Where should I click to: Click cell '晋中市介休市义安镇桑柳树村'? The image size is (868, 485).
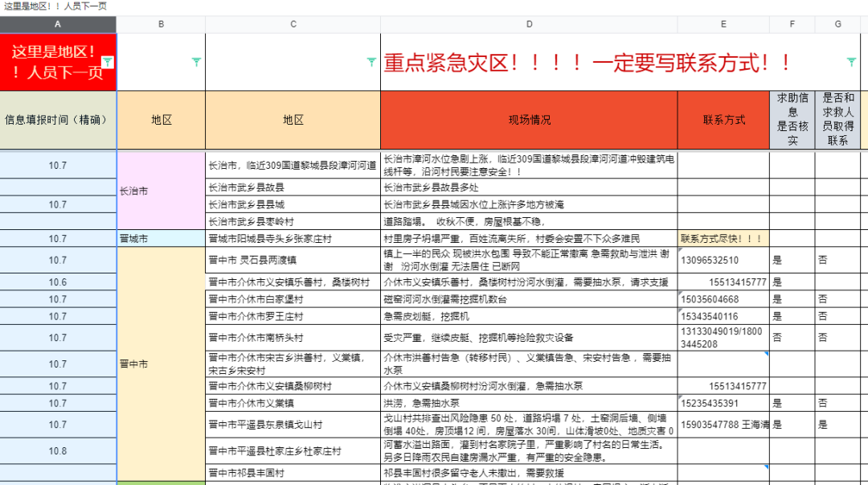click(293, 386)
